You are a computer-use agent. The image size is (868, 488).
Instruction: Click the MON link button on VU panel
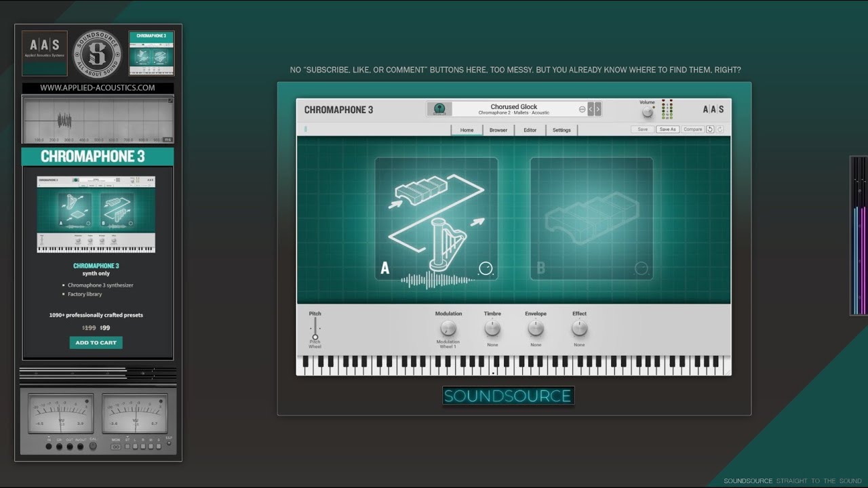tap(116, 447)
